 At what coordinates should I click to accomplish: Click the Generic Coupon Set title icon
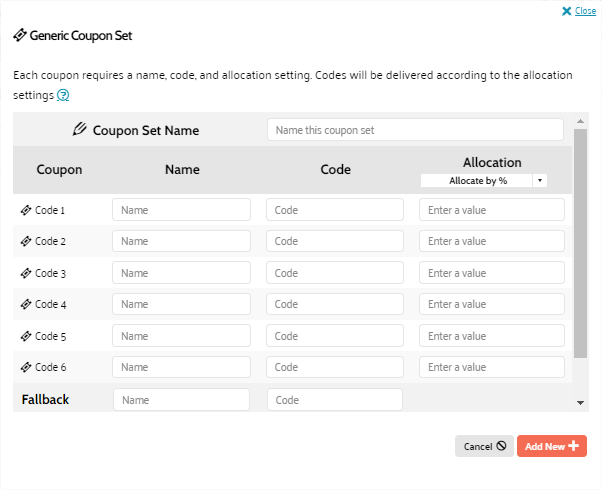[19, 35]
